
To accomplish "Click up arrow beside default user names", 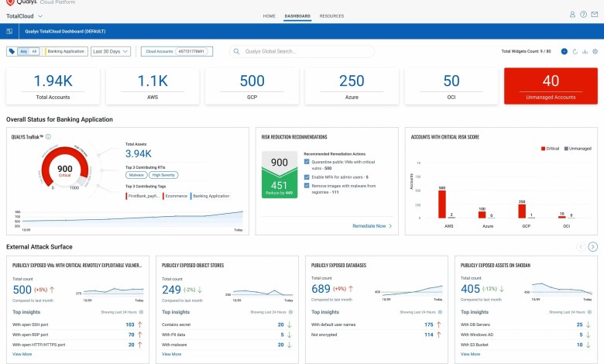I will [439, 325].
